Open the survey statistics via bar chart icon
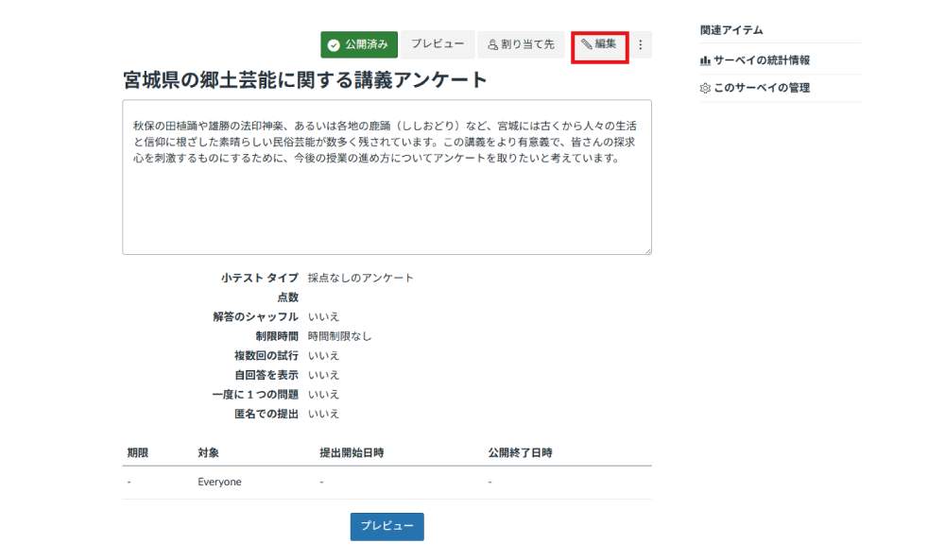Screen dimensions: 945x560 [x=703, y=59]
